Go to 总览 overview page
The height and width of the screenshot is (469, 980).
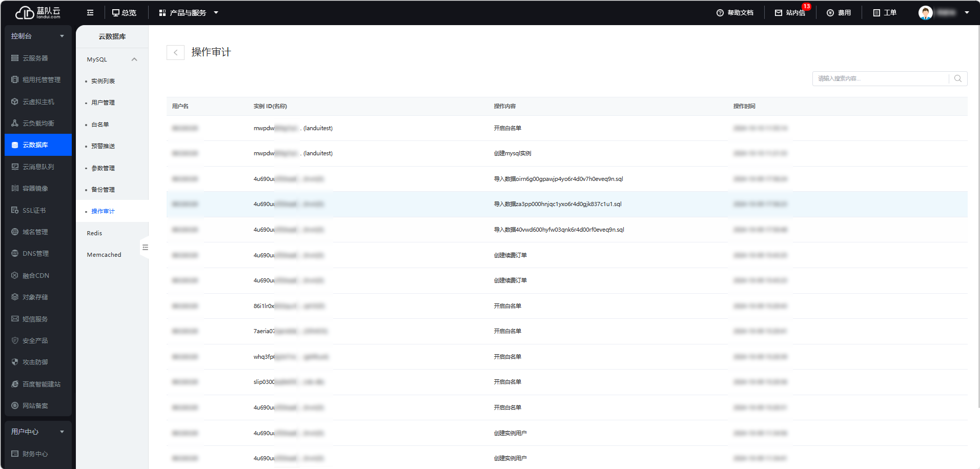point(124,13)
